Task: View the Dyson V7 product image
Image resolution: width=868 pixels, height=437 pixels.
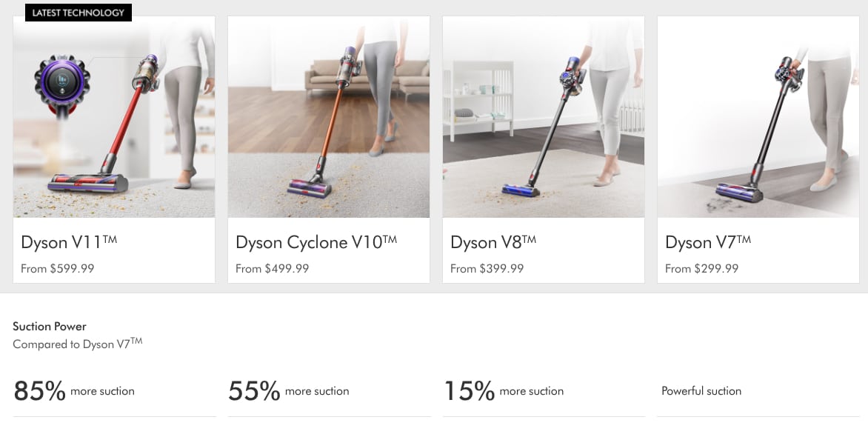Action: (x=758, y=117)
